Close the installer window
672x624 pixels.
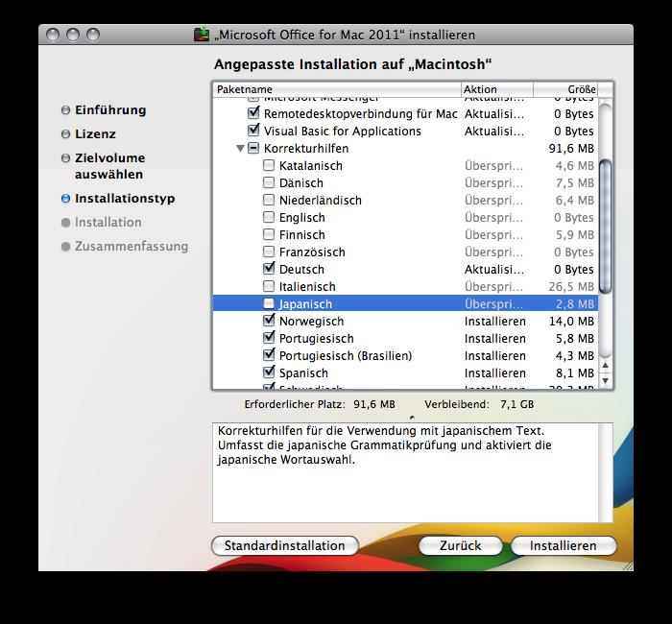click(52, 35)
